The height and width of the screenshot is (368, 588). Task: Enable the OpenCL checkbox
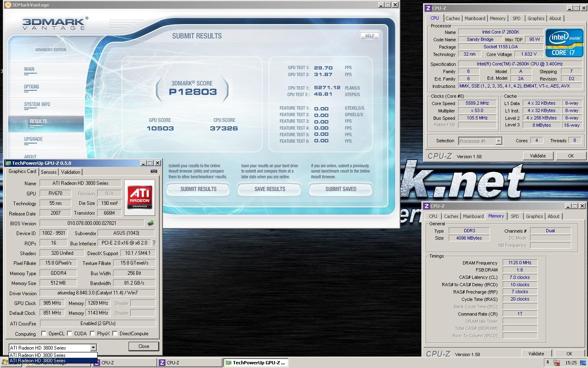click(x=44, y=334)
